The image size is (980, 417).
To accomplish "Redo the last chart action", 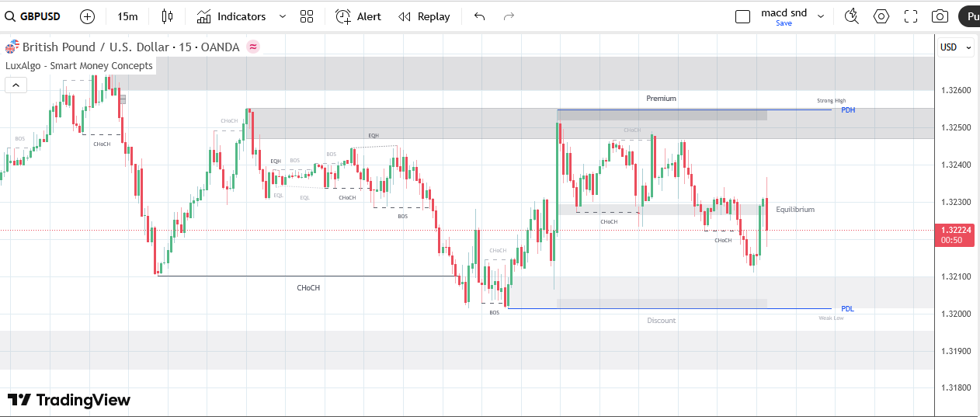I will pyautogui.click(x=509, y=16).
